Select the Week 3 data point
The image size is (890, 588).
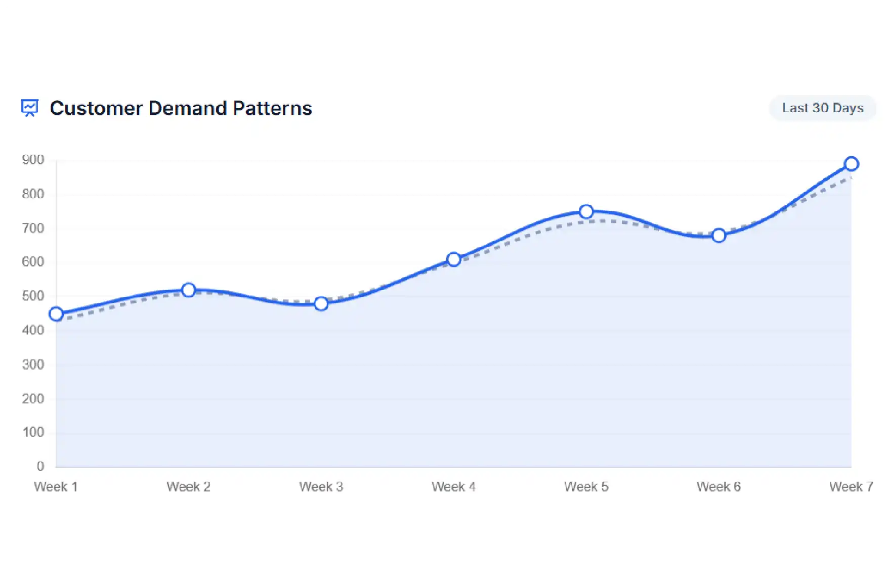click(321, 304)
